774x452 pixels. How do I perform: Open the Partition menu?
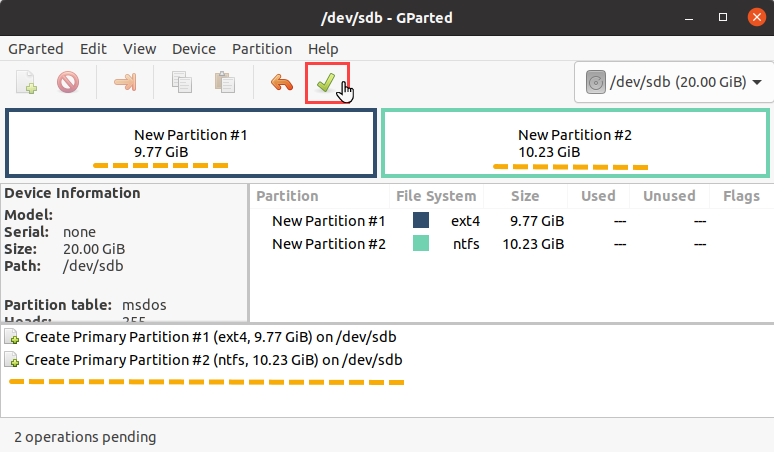click(262, 49)
